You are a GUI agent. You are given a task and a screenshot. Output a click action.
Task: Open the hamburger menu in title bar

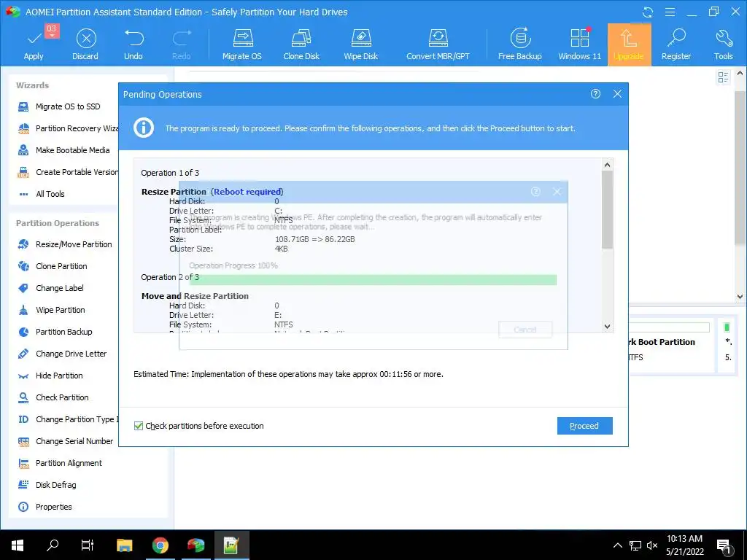pos(670,12)
